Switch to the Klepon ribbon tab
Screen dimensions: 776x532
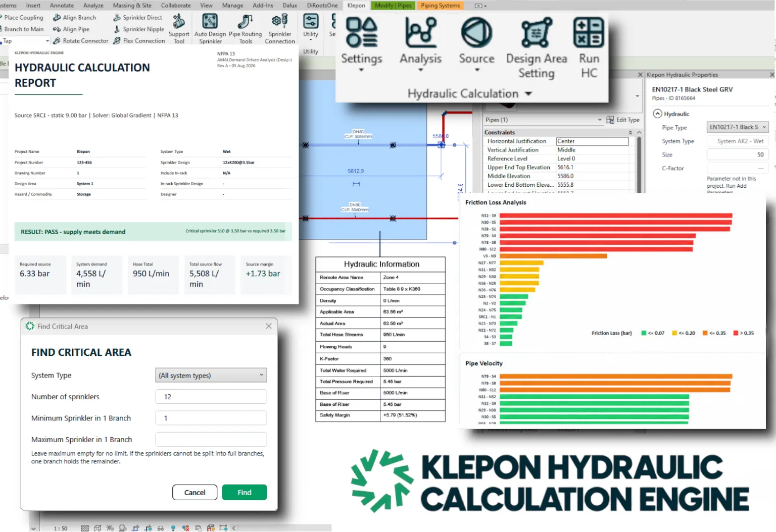click(x=356, y=6)
